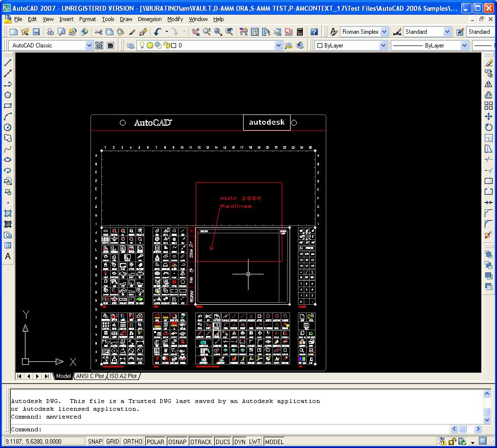Toggle layer 0 lock icon
Viewport: 497px width, 448px height.
(x=167, y=45)
